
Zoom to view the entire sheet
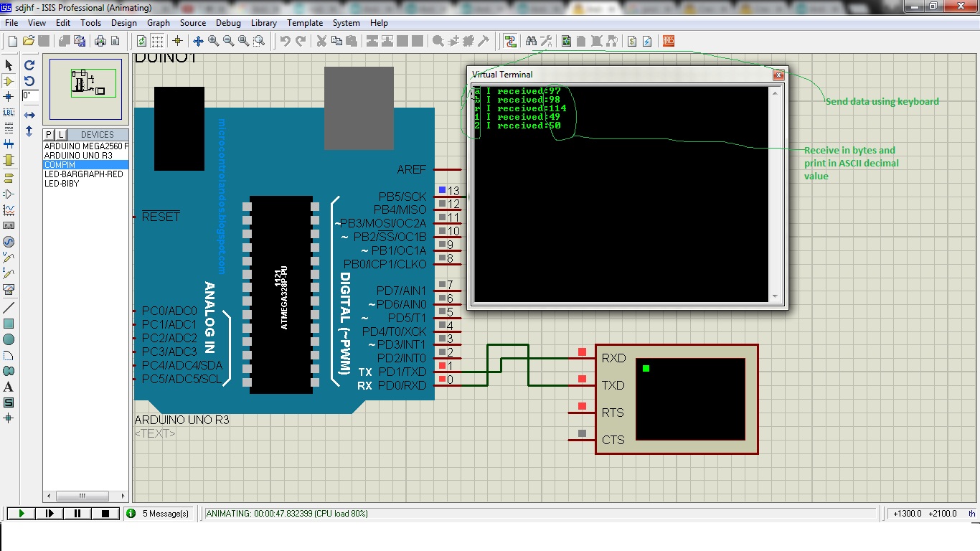pos(243,41)
